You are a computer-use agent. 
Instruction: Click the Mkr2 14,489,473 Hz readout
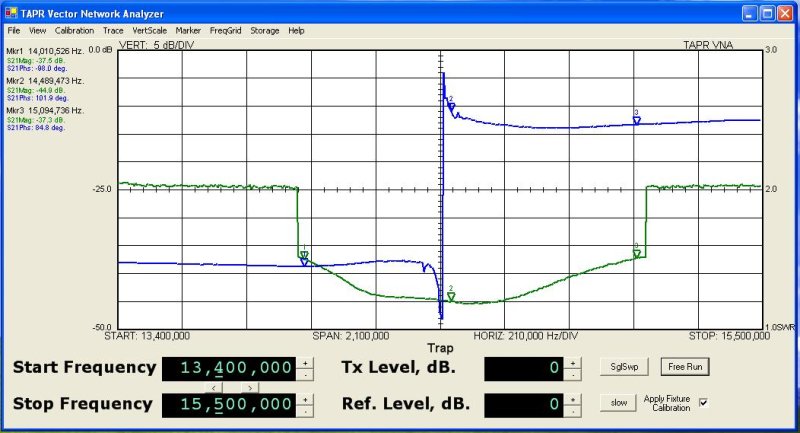coord(45,81)
